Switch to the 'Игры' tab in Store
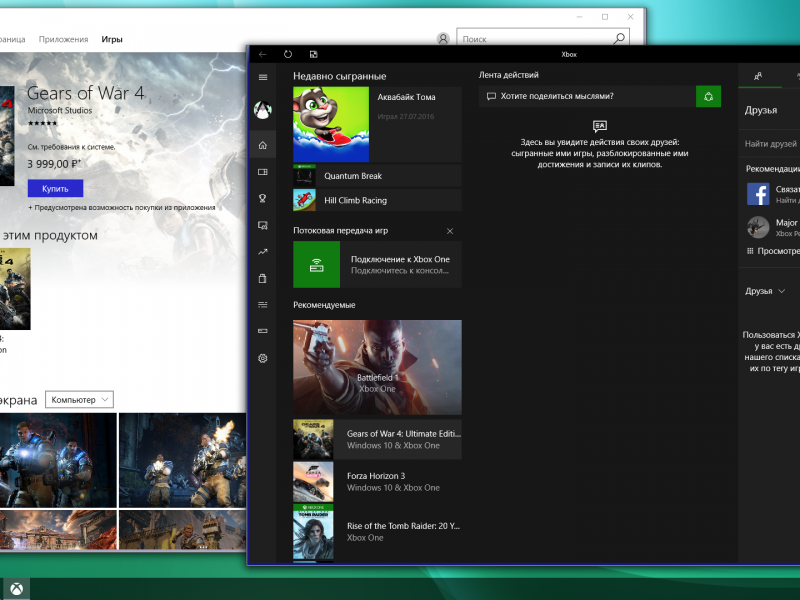The height and width of the screenshot is (600, 800). point(112,39)
